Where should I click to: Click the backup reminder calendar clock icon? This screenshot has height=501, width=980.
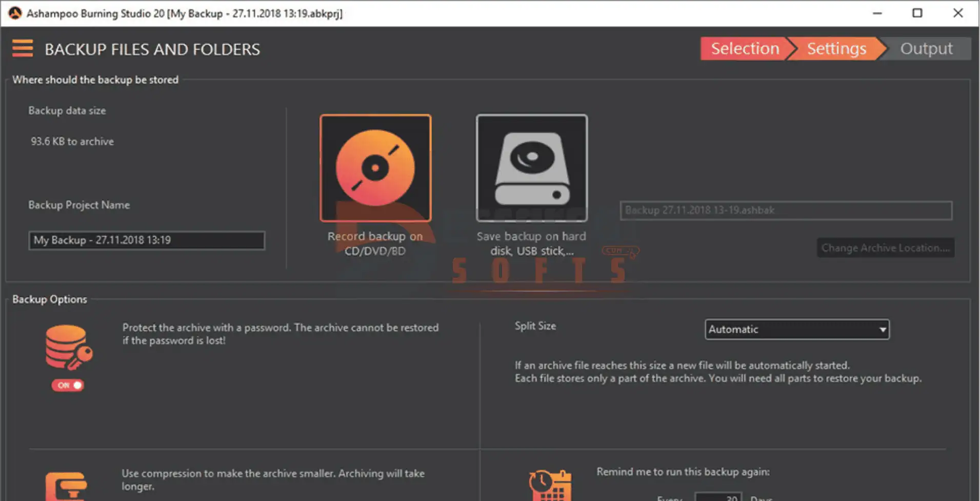tap(550, 485)
